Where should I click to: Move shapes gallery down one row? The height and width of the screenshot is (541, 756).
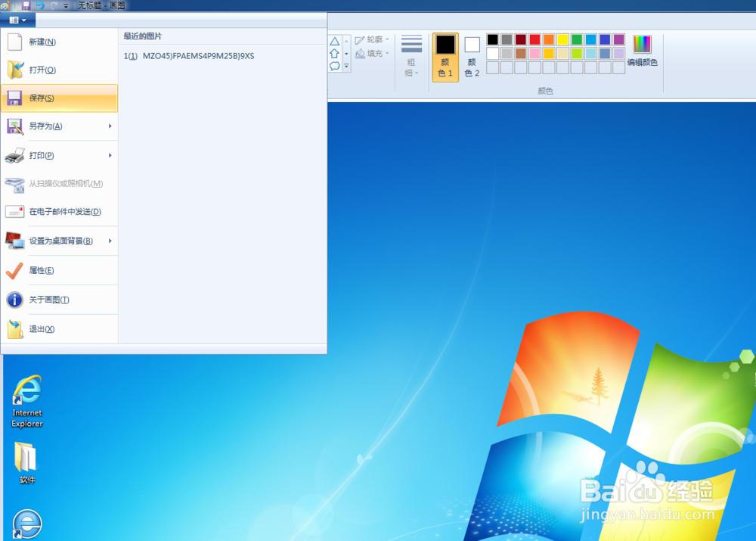click(346, 54)
